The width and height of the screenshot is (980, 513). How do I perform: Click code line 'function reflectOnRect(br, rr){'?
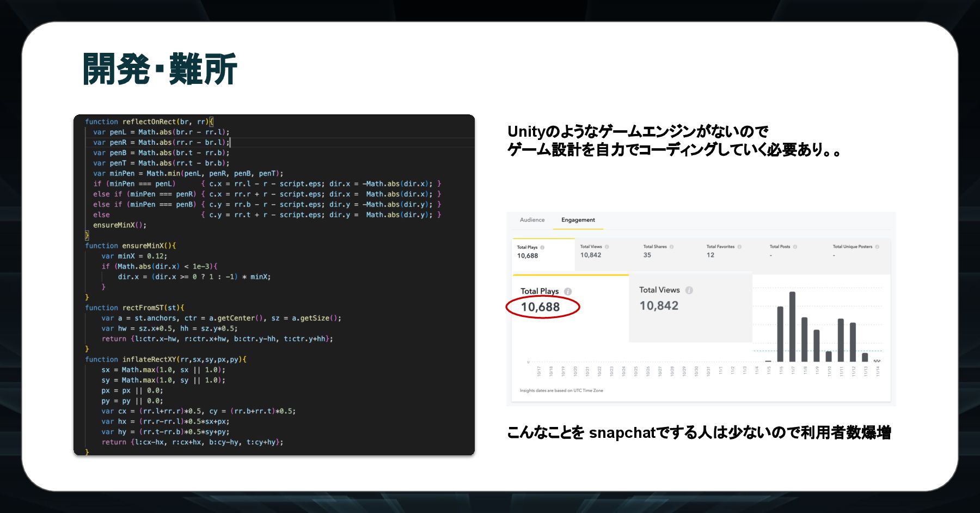[x=149, y=121]
